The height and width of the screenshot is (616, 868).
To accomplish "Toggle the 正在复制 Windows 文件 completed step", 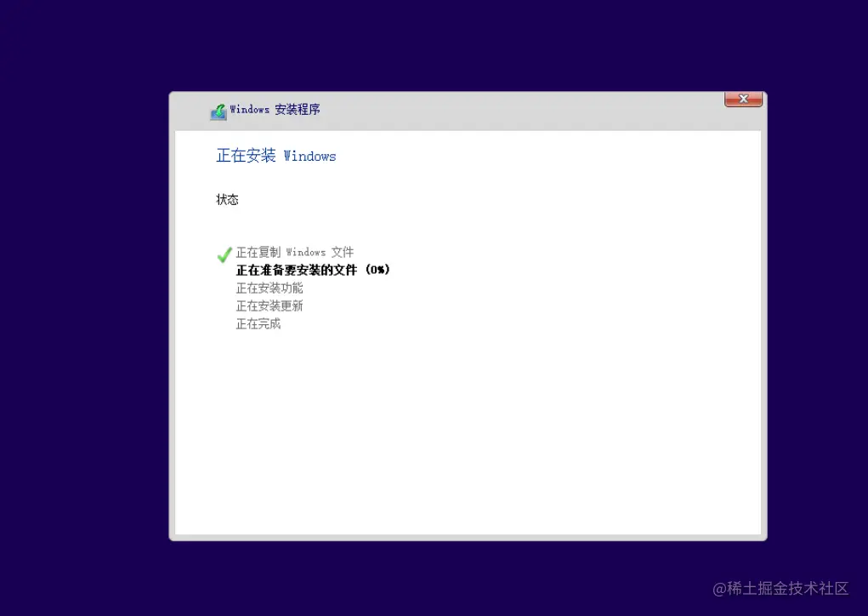I will coord(294,252).
